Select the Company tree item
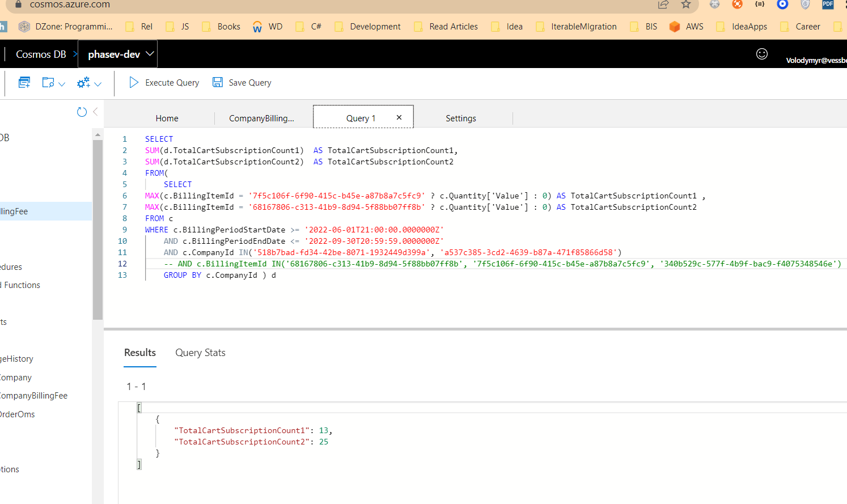This screenshot has height=504, width=847. click(x=16, y=378)
